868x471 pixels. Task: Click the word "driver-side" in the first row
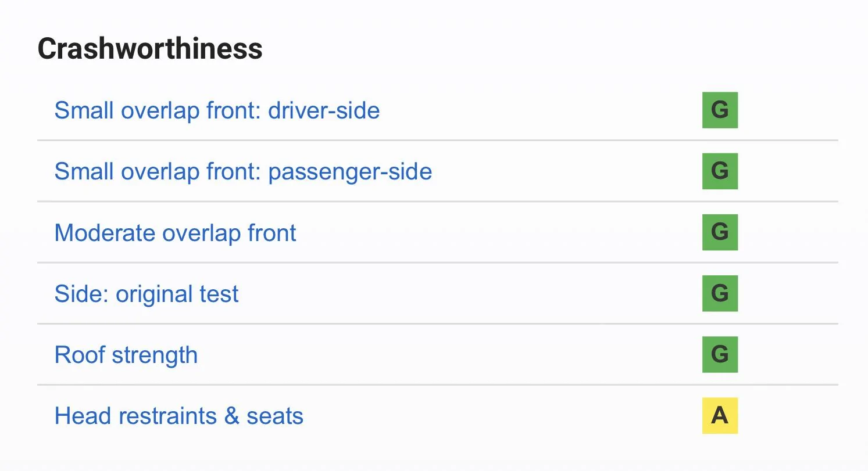(x=324, y=110)
